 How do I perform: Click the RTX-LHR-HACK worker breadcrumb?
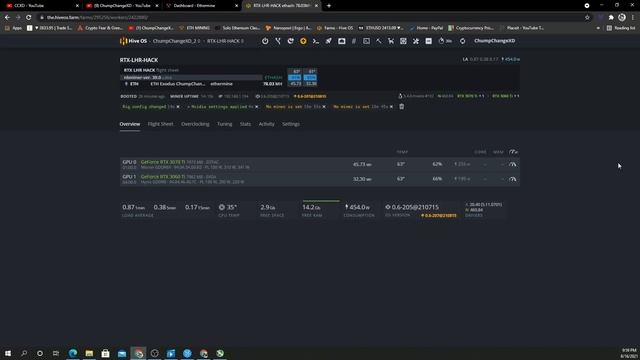224,41
